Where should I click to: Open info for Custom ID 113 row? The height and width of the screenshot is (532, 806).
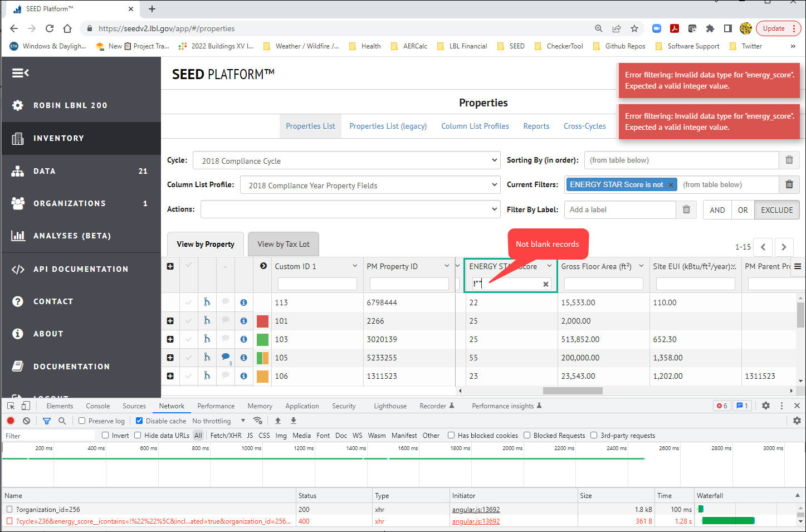[x=243, y=302]
